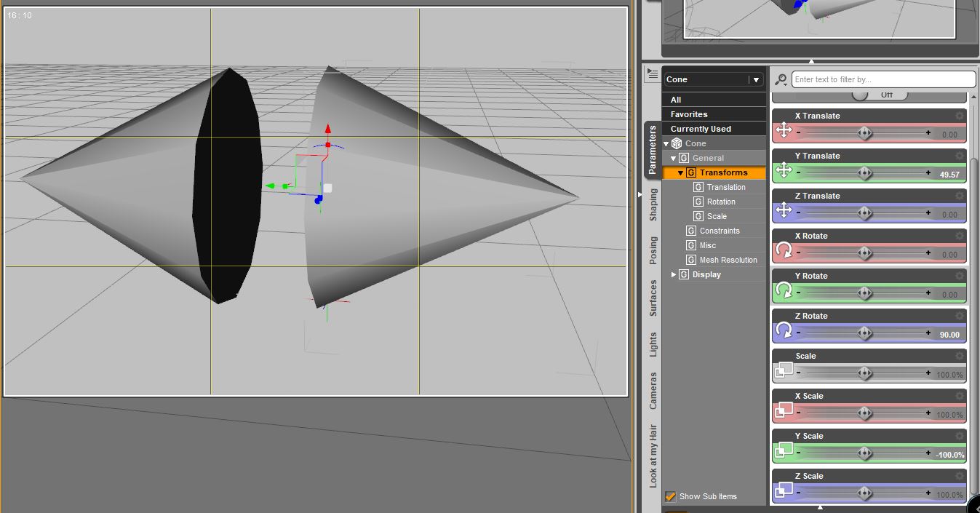Open the Cone node selection dropdown
980x513 pixels.
756,79
